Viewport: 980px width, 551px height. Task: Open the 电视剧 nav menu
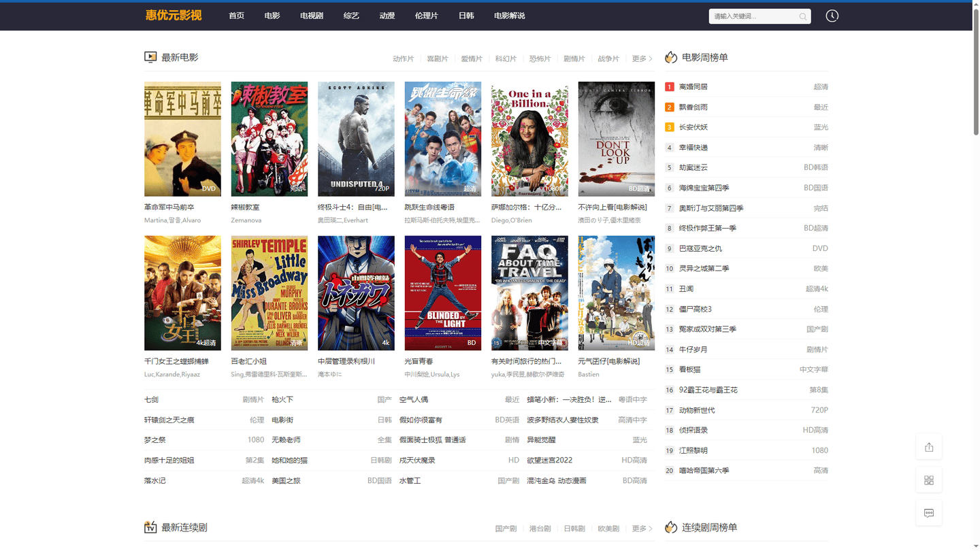[312, 16]
